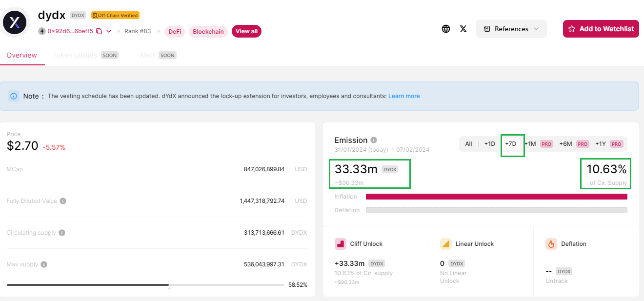Click the Cliff Unlock icon
This screenshot has height=301, width=644.
(340, 244)
